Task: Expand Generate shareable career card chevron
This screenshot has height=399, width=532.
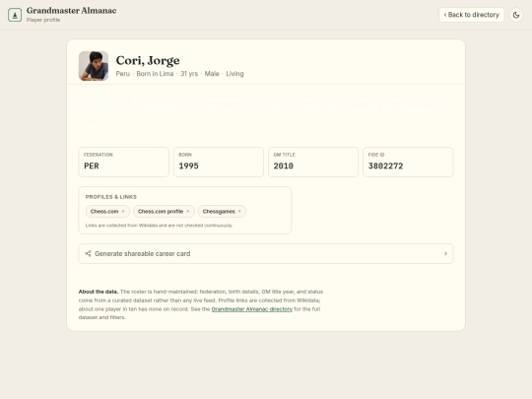Action: click(x=445, y=253)
